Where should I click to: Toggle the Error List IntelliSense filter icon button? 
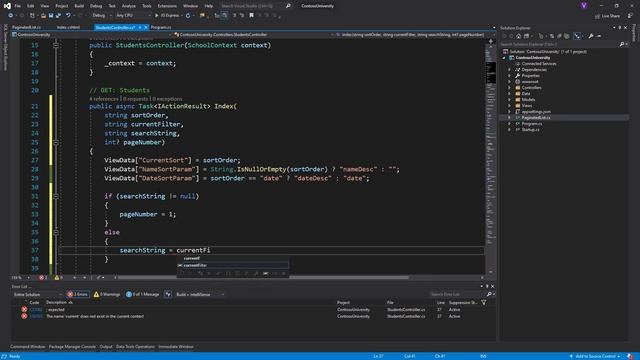tap(168, 294)
